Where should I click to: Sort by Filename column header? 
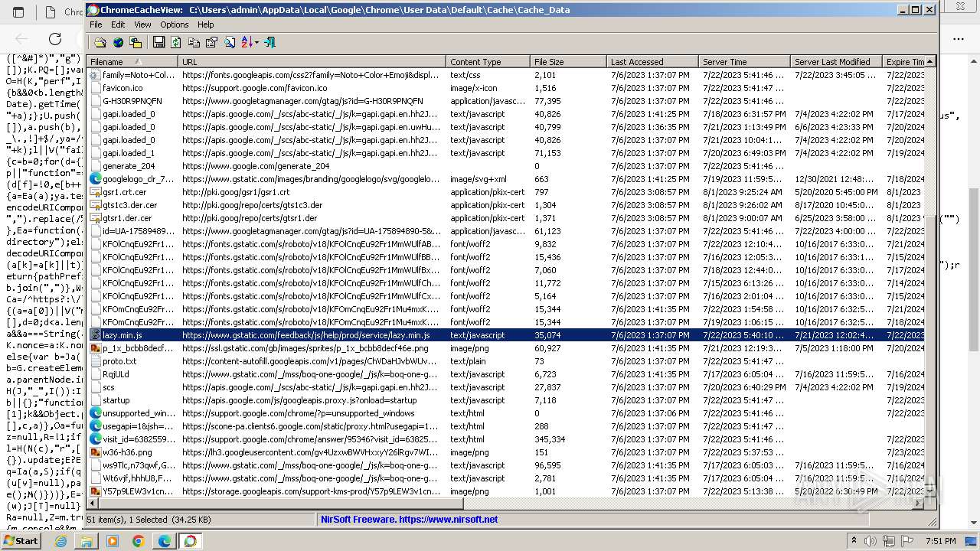point(132,62)
